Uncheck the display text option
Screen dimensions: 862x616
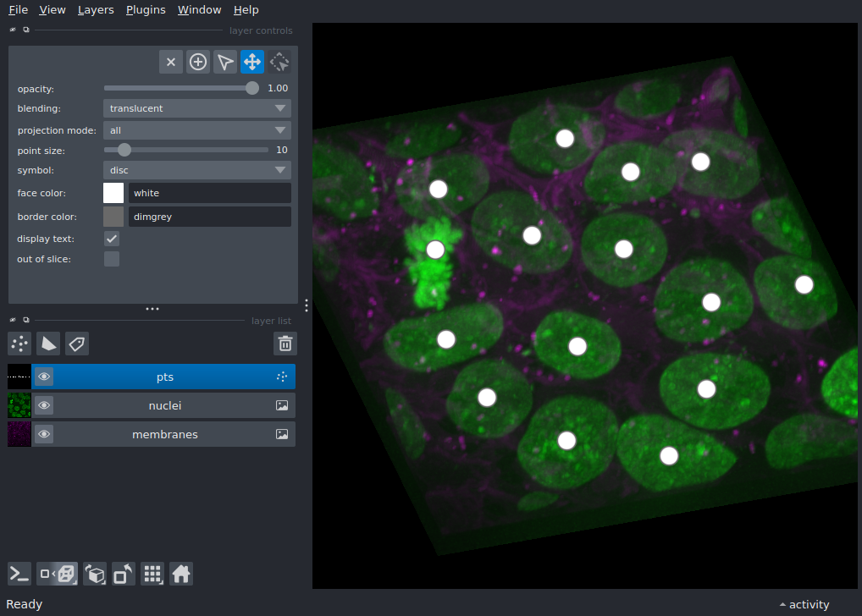coord(111,239)
